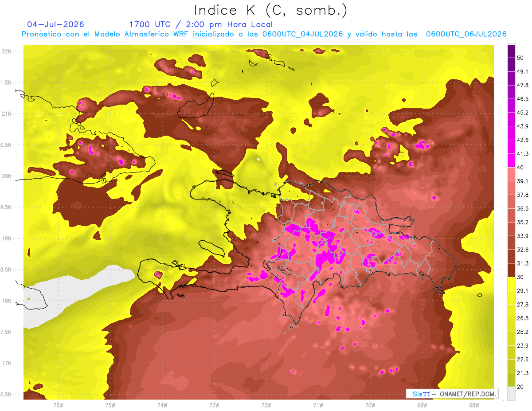Click the colorbar value "32.6"
The image size is (532, 411).
[523, 250]
